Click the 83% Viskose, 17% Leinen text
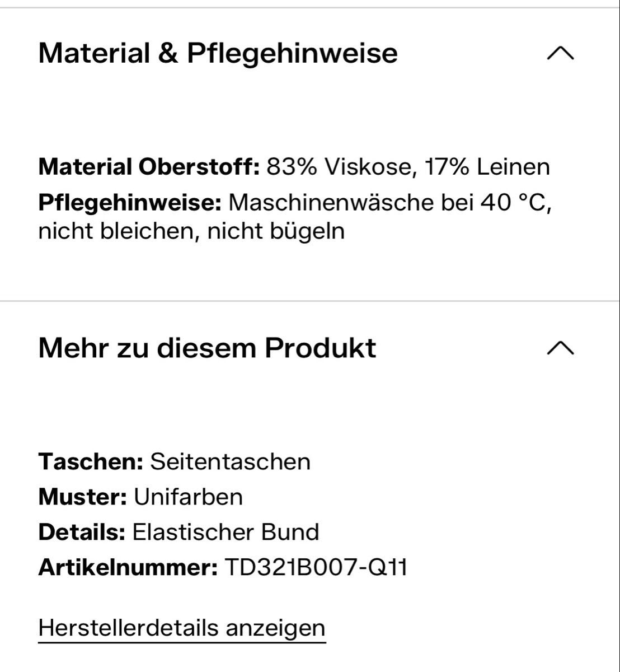The width and height of the screenshot is (620, 672). (x=408, y=167)
